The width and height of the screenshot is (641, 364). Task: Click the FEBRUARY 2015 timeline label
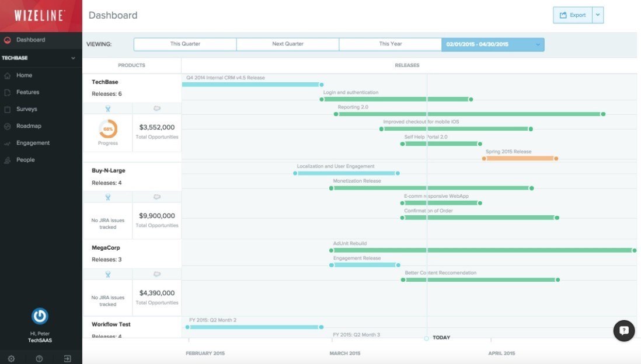(205, 353)
